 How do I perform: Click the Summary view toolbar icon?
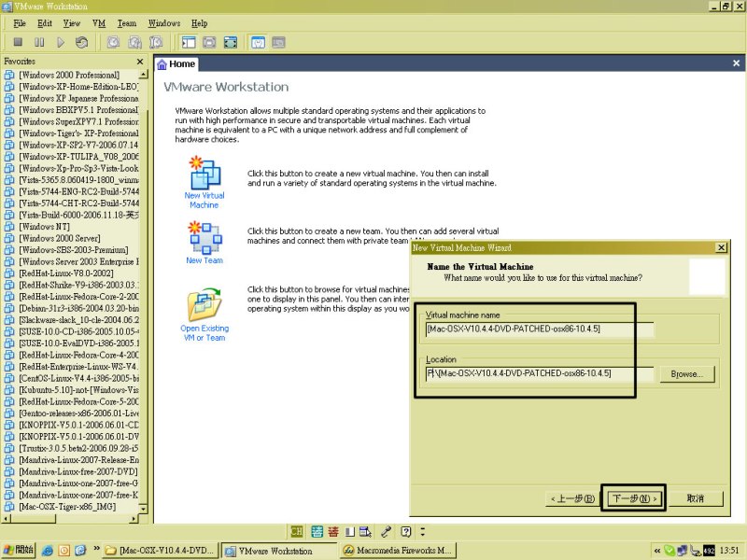pyautogui.click(x=258, y=42)
